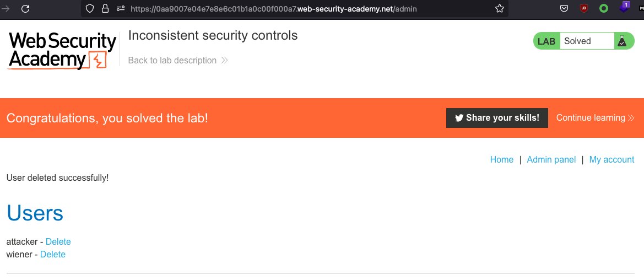Click the Share your skills button

pyautogui.click(x=497, y=118)
